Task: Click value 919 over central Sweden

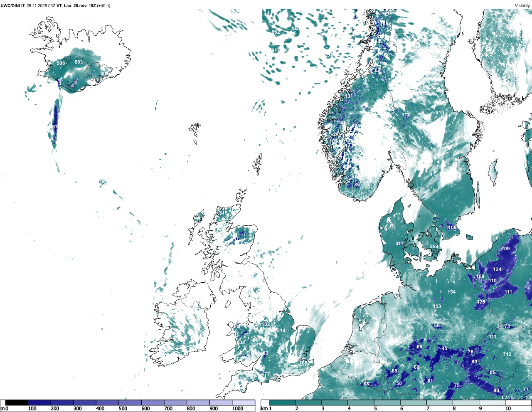Action: coord(440,113)
